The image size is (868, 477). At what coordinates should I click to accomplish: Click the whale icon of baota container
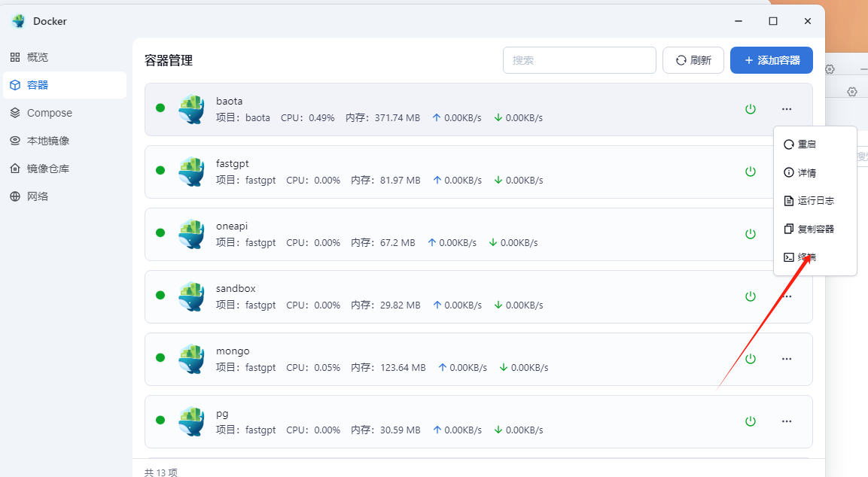pyautogui.click(x=191, y=109)
